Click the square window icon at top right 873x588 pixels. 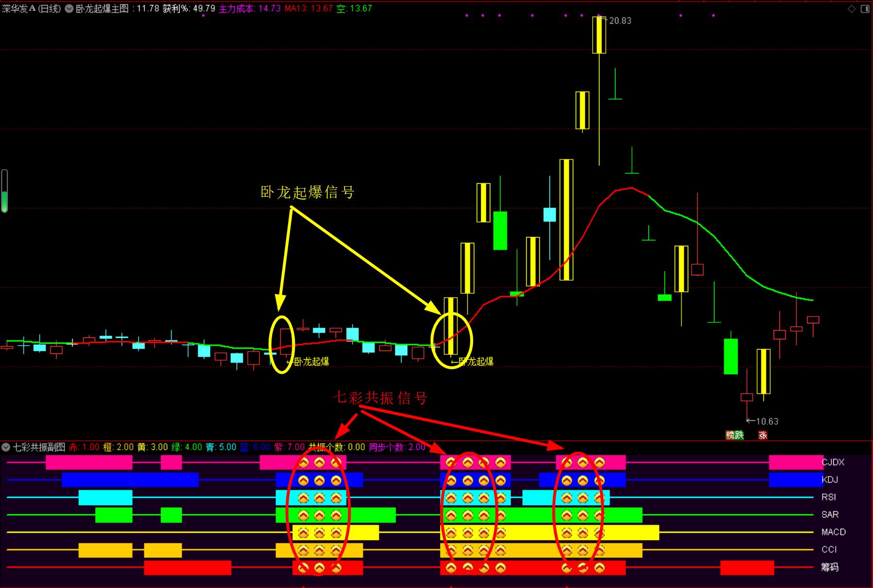(865, 9)
